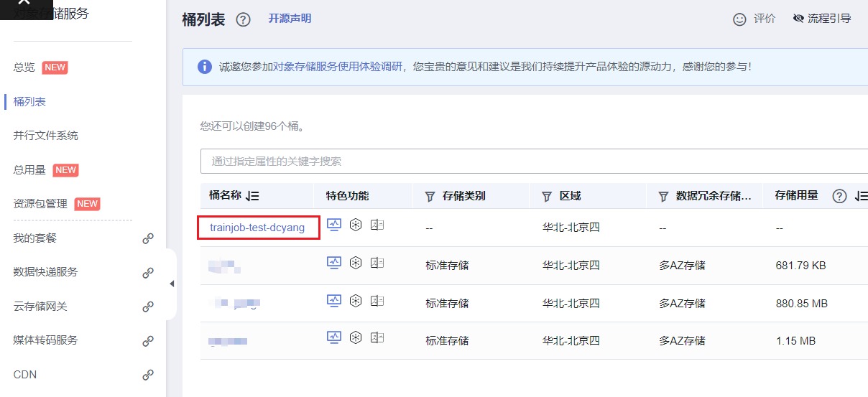The height and width of the screenshot is (397, 868).
Task: Click help icon next to 桶列表 title
Action: 243,20
